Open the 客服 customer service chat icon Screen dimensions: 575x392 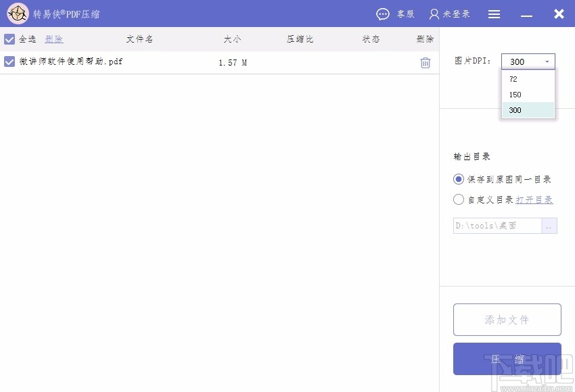pos(383,14)
